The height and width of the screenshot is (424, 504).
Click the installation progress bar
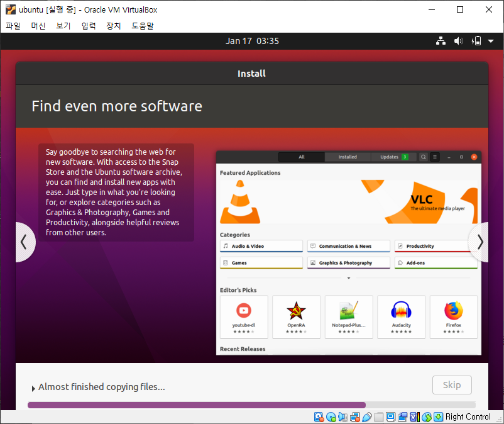coord(251,405)
